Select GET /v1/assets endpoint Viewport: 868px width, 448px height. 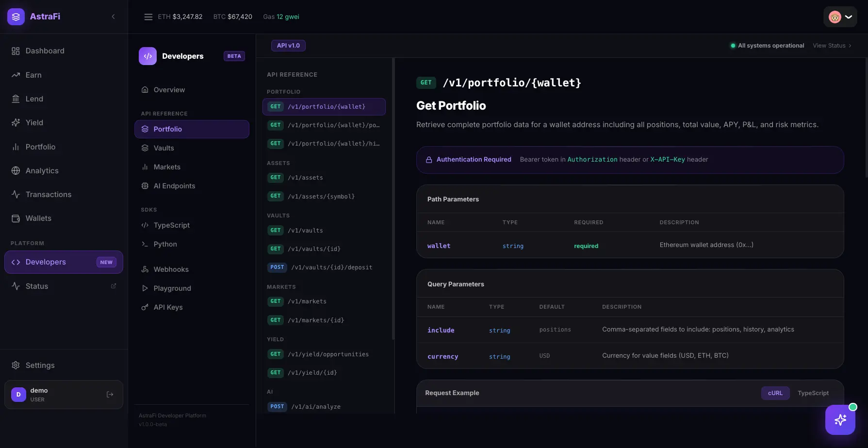pyautogui.click(x=324, y=178)
